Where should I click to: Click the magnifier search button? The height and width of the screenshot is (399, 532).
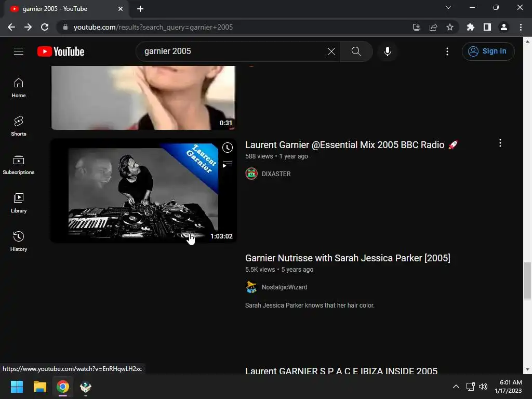(356, 51)
